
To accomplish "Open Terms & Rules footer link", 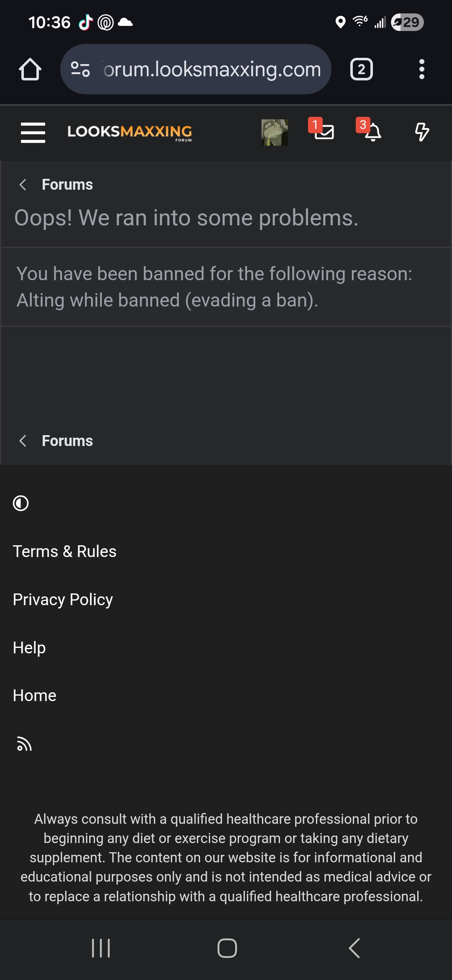I will tap(64, 552).
